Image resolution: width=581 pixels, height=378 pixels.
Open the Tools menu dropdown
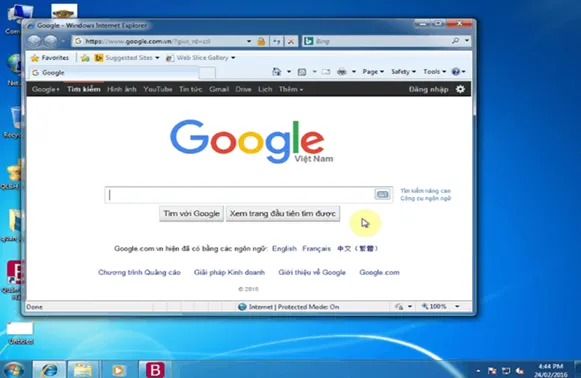(x=434, y=72)
